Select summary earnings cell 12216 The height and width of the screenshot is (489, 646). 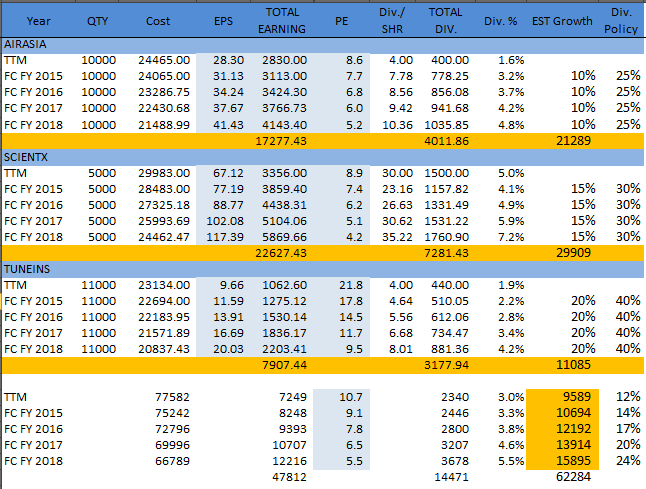[290, 461]
